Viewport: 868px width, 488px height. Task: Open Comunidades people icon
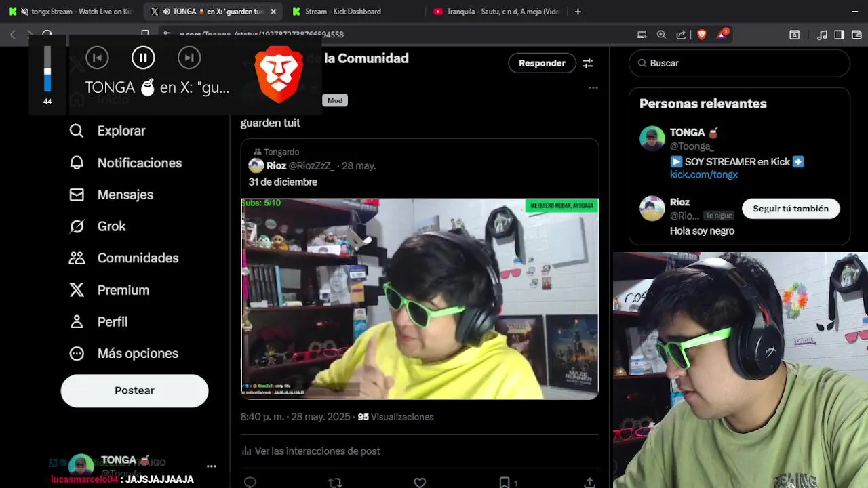(77, 258)
